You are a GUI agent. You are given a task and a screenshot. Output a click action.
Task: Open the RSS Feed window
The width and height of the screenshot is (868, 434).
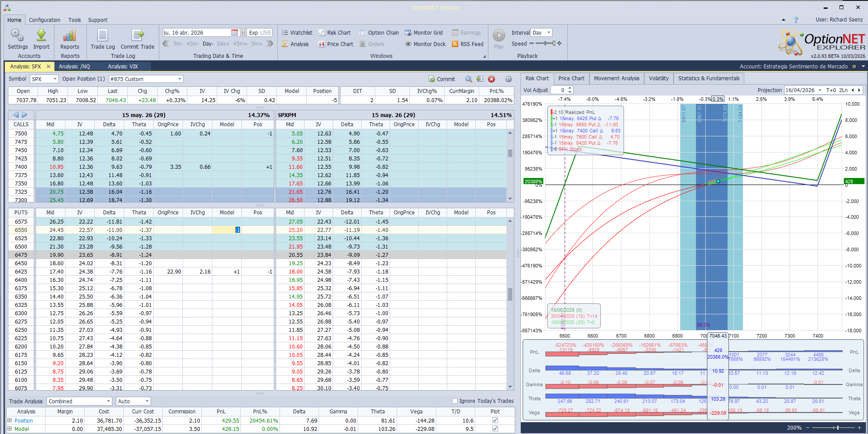point(468,44)
